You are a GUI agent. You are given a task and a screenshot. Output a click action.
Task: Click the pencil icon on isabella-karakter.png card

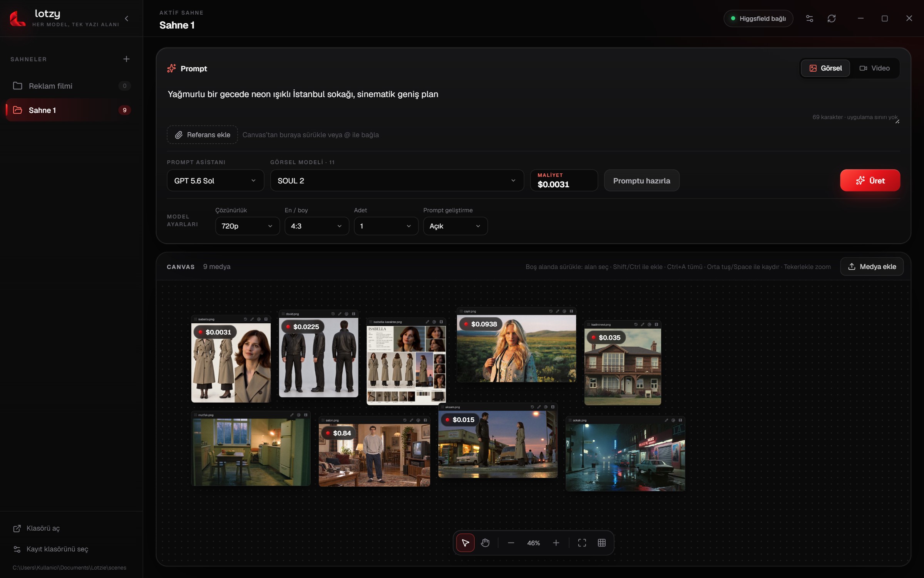(x=427, y=322)
